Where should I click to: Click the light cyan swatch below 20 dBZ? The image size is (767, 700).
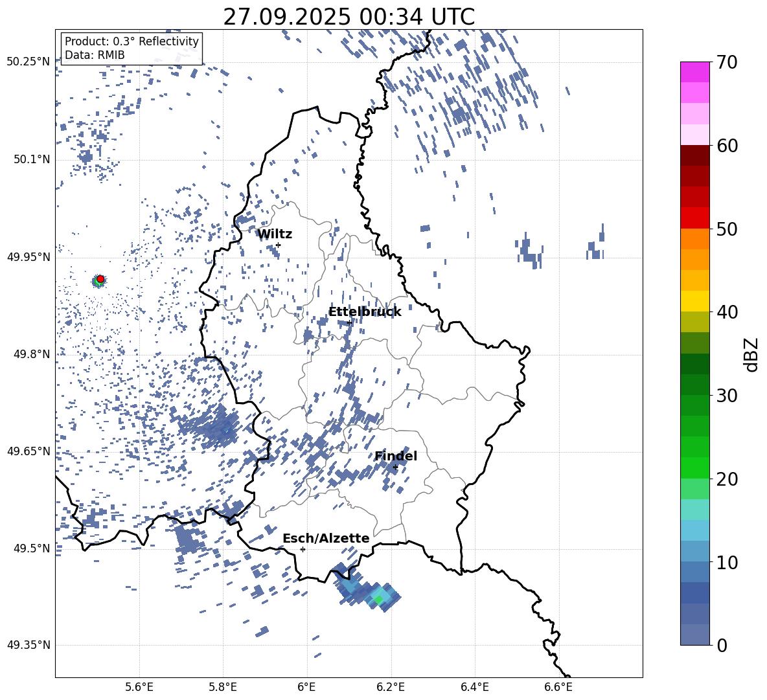coord(695,510)
